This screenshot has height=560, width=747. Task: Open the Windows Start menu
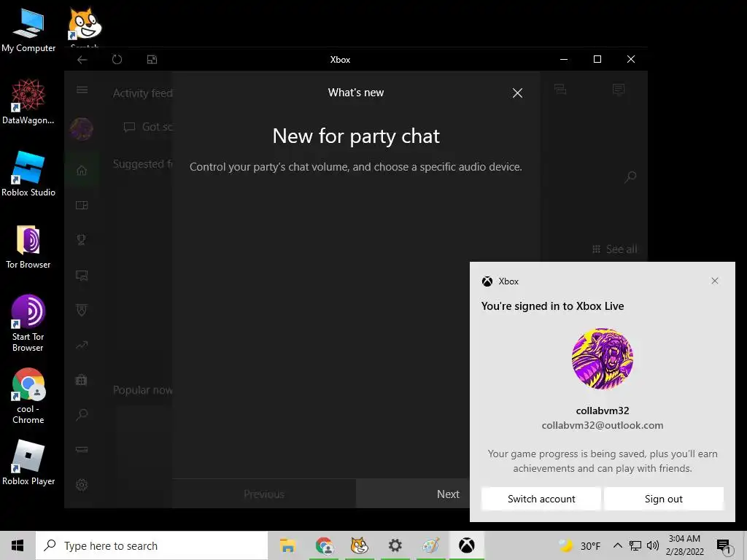[x=18, y=545]
